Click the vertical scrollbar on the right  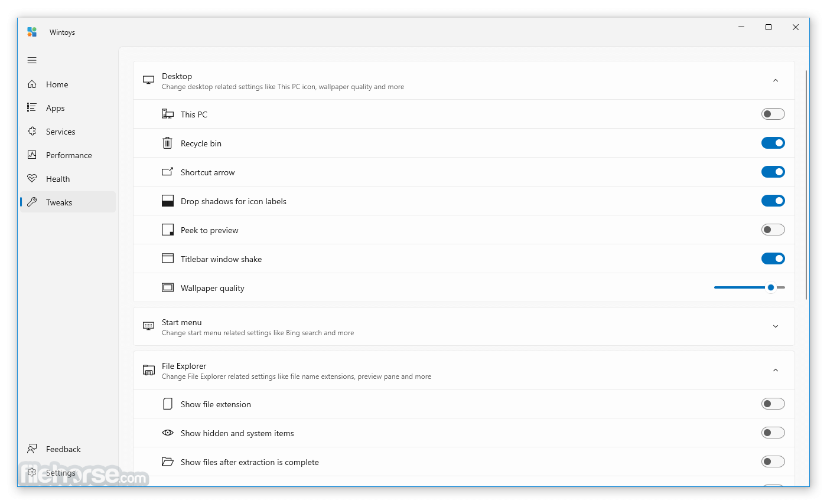tap(806, 185)
